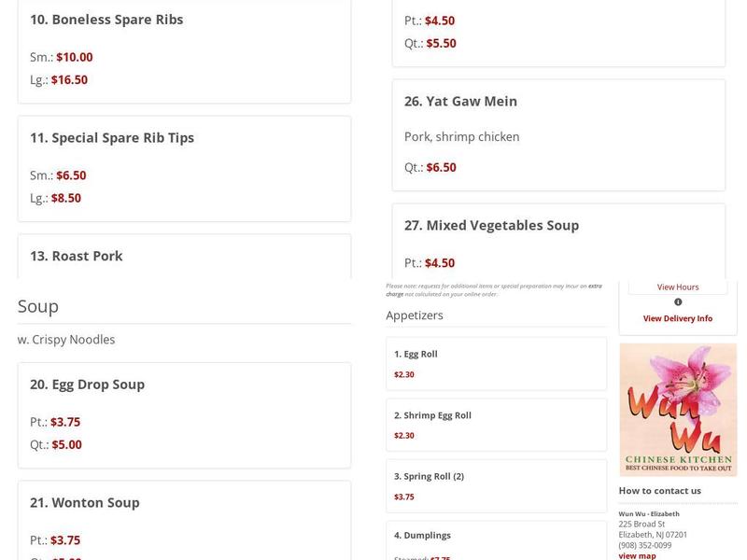
Task: Click the Appetizers section heading
Action: click(415, 315)
